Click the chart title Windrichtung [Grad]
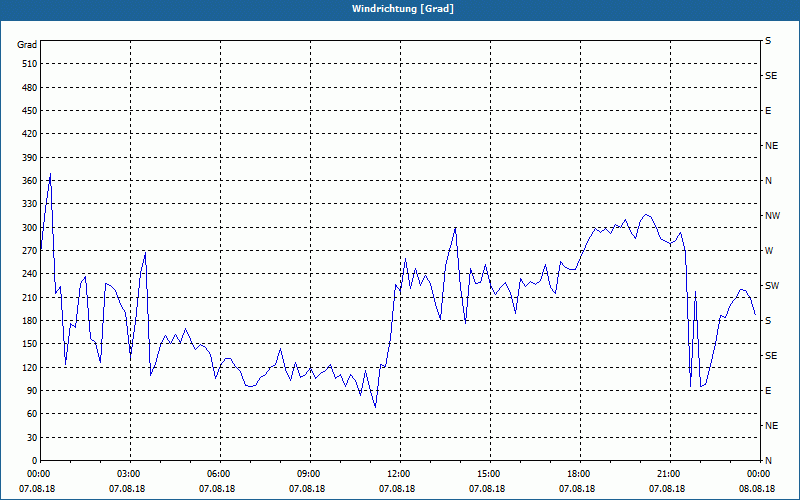This screenshot has width=800, height=500. click(403, 9)
